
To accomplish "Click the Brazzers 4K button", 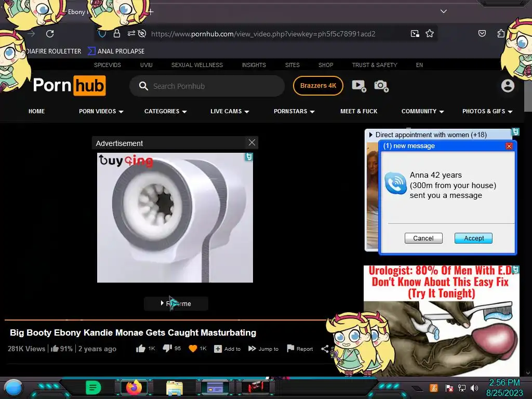I will (318, 86).
